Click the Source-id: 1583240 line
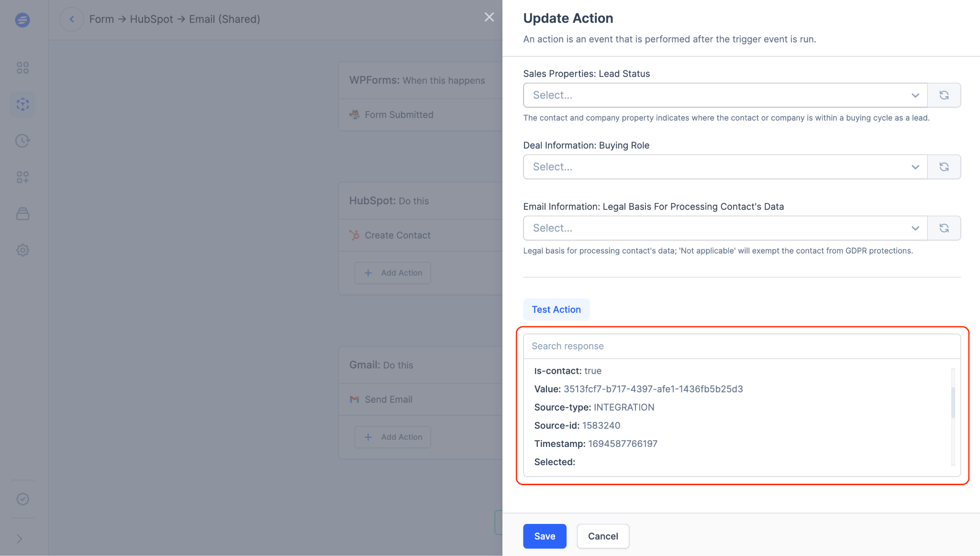This screenshot has width=980, height=556. pyautogui.click(x=577, y=425)
